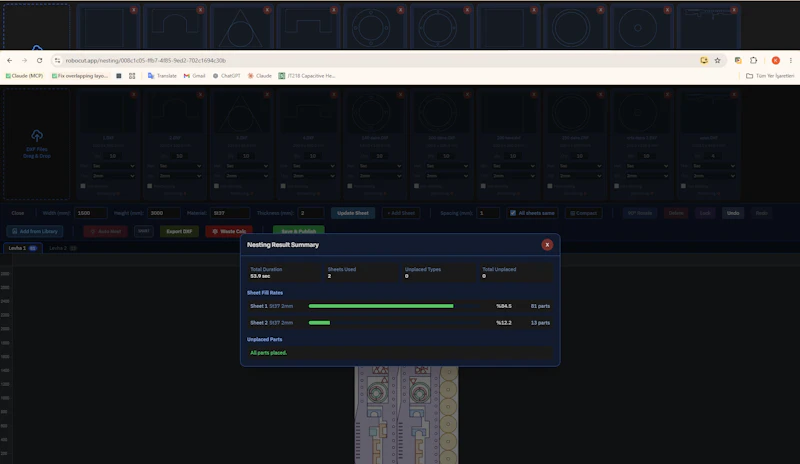Click the %84.5 fill rate value
Viewport: 800px width, 464px height.
tap(504, 306)
